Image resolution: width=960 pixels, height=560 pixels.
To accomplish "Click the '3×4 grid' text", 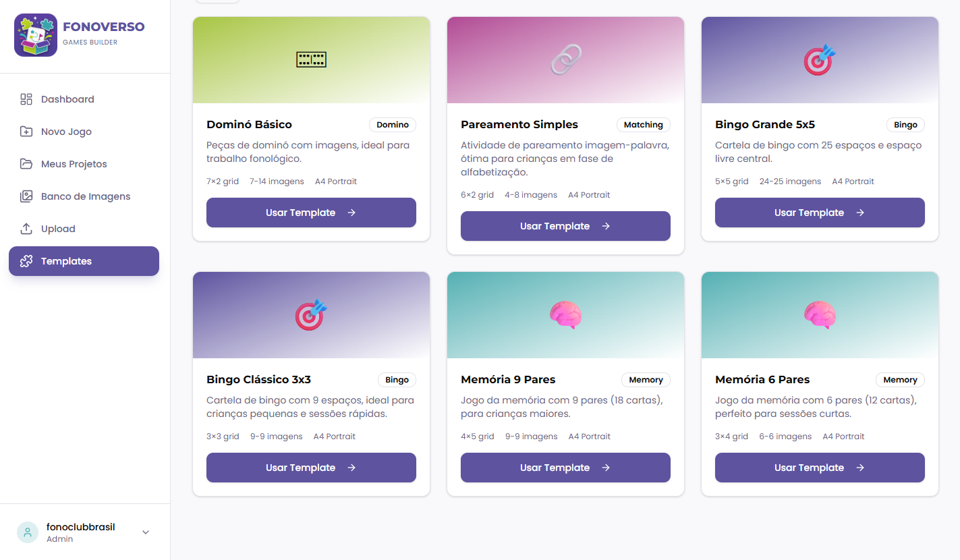I will pyautogui.click(x=732, y=437).
